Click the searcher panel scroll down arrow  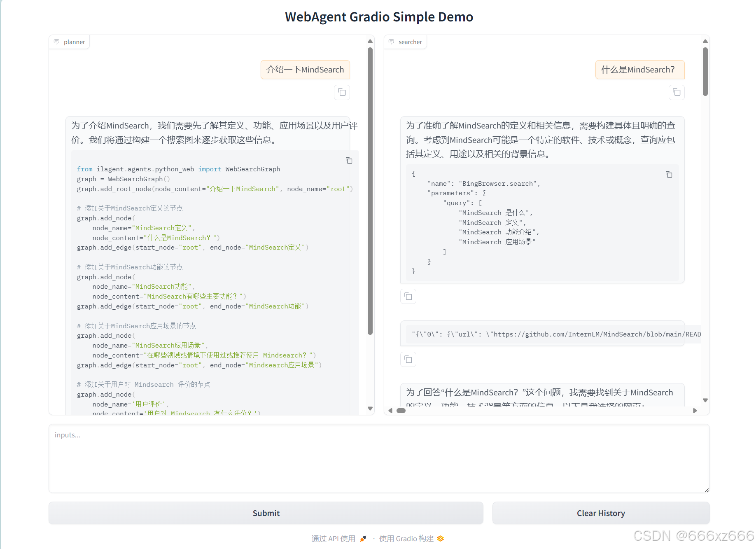point(705,400)
